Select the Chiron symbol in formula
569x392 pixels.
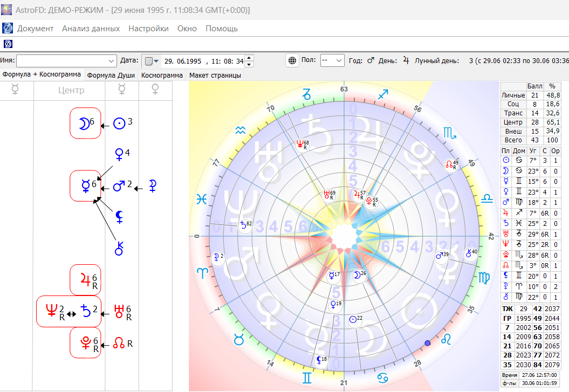[119, 249]
